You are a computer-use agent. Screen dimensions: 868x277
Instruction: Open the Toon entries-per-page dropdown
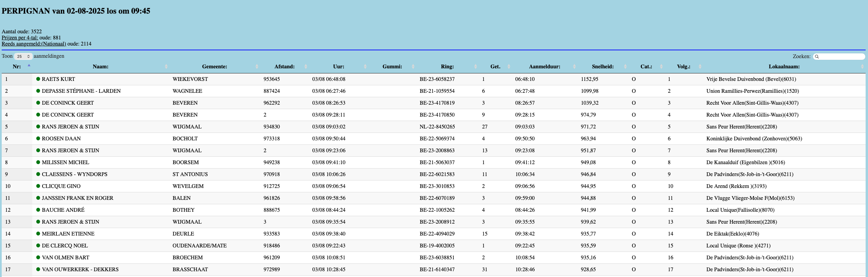pos(23,56)
